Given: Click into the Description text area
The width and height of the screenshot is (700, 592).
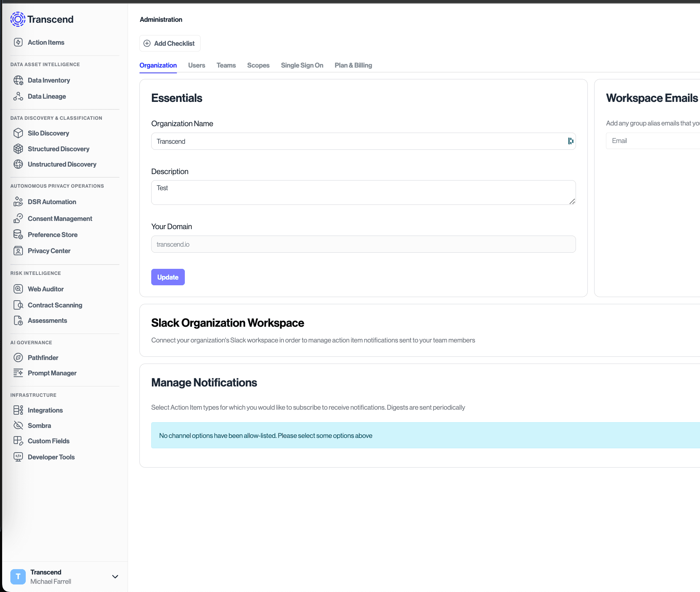Looking at the screenshot, I should [363, 192].
